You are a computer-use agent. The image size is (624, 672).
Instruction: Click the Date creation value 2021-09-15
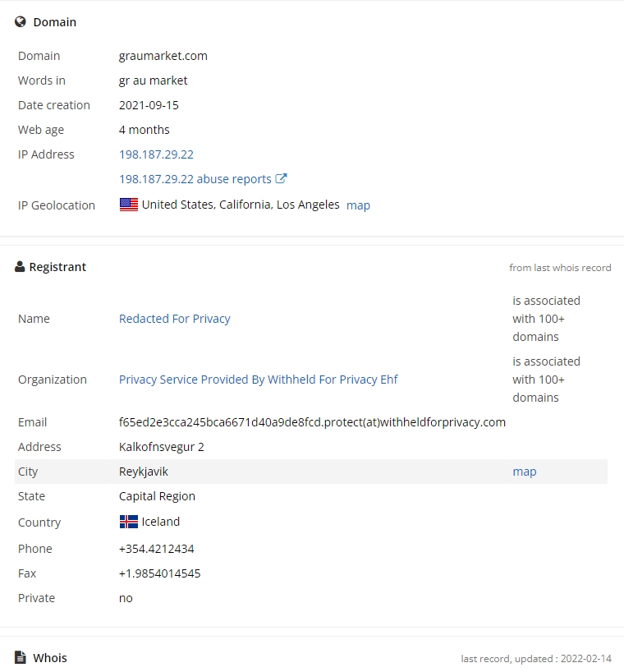149,105
